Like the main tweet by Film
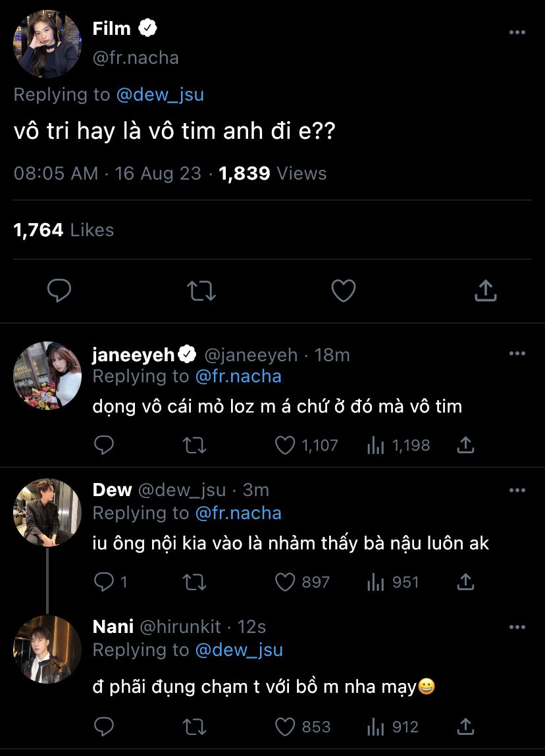The width and height of the screenshot is (545, 756). tap(343, 290)
